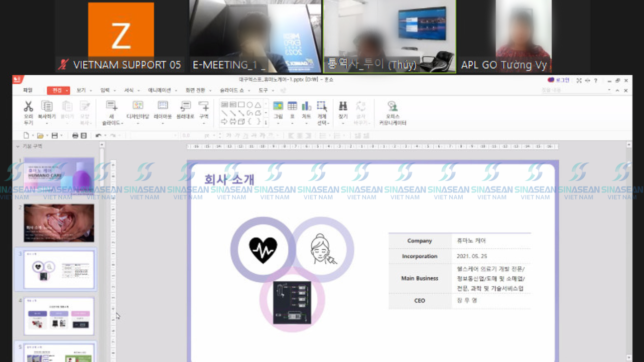Select the Edit (편집) tab
The width and height of the screenshot is (644, 362).
click(x=57, y=90)
